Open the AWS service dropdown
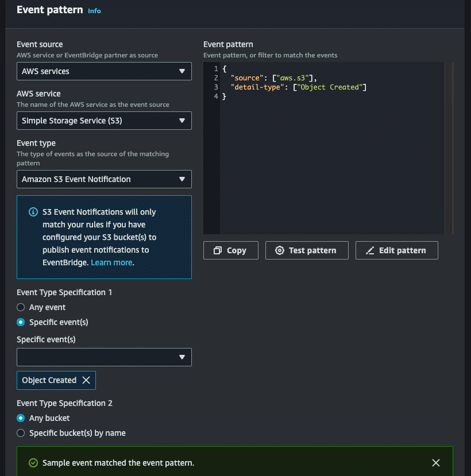Image resolution: width=471 pixels, height=476 pixels. click(103, 121)
